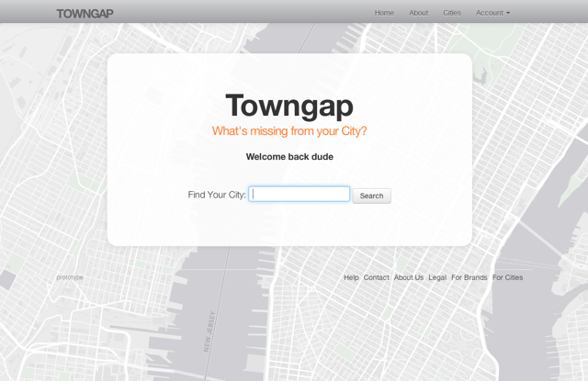Open the Home nav link

[x=384, y=13]
